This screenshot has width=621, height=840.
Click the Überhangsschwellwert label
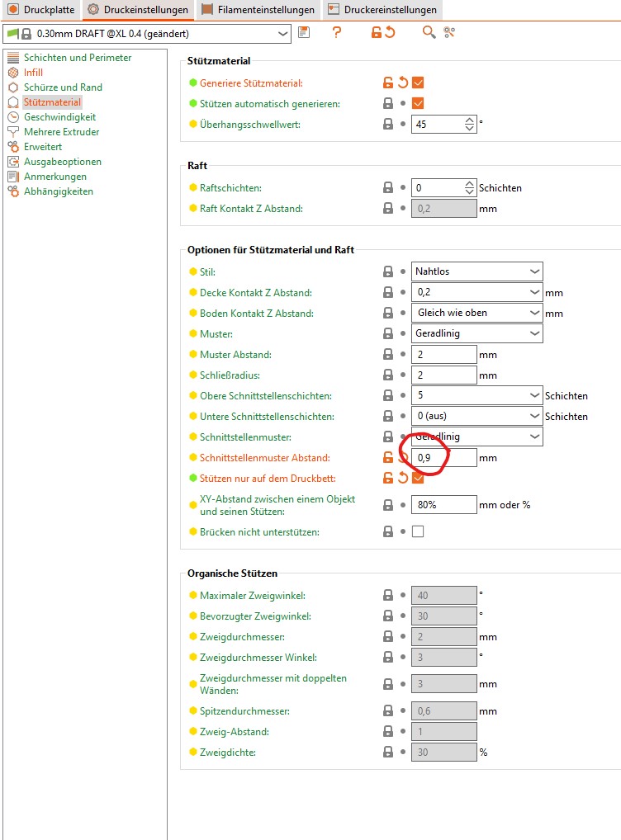pos(250,125)
